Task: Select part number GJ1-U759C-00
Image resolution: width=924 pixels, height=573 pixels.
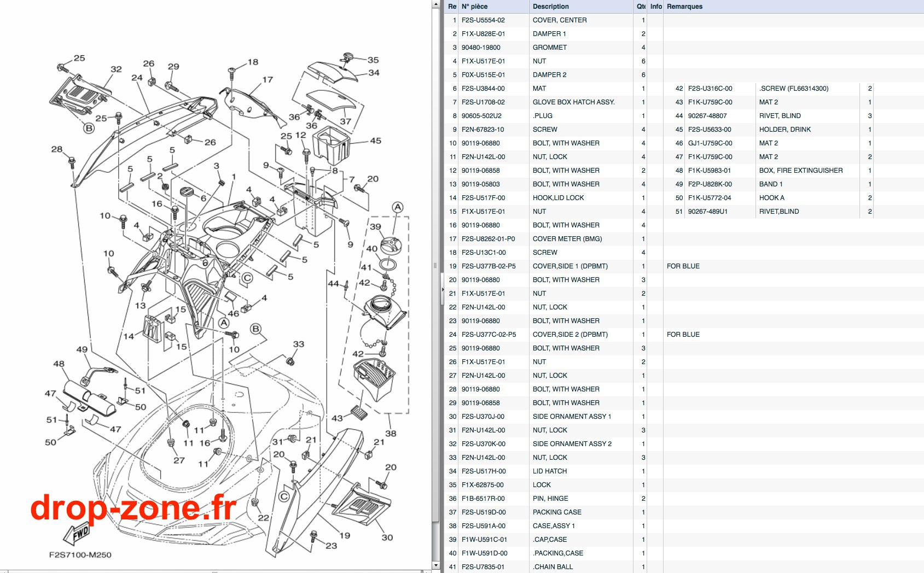Action: click(710, 143)
